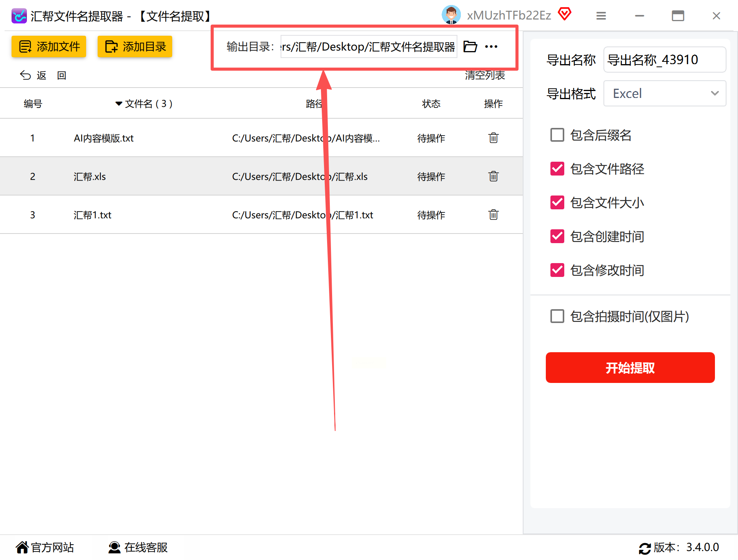
Task: Remove 汇帮1.txt using its trash icon
Action: pyautogui.click(x=493, y=215)
